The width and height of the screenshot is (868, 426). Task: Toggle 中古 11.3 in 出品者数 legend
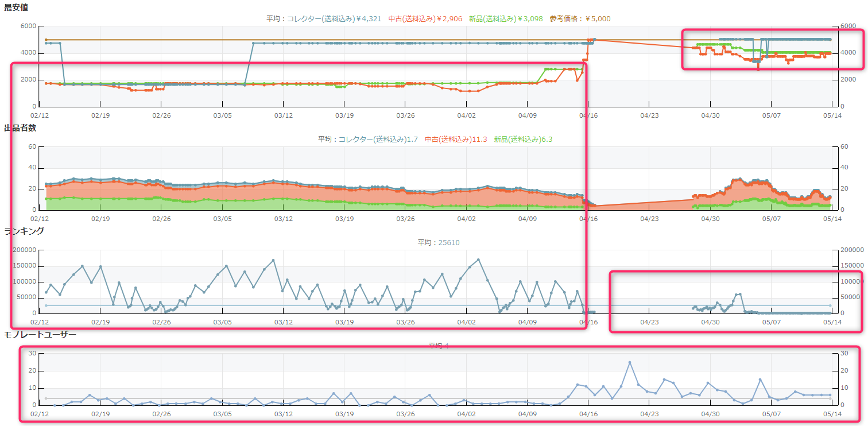point(456,140)
